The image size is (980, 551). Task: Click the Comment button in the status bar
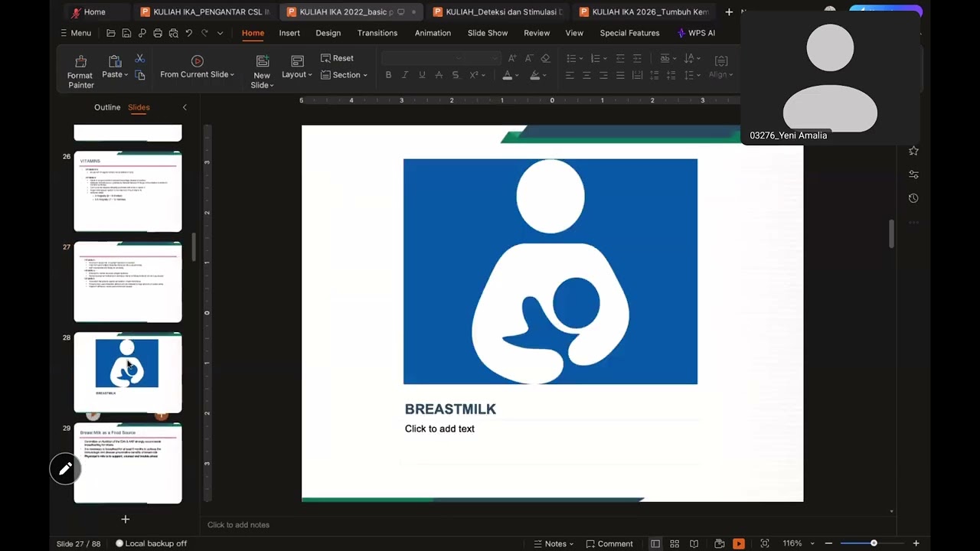click(x=609, y=543)
